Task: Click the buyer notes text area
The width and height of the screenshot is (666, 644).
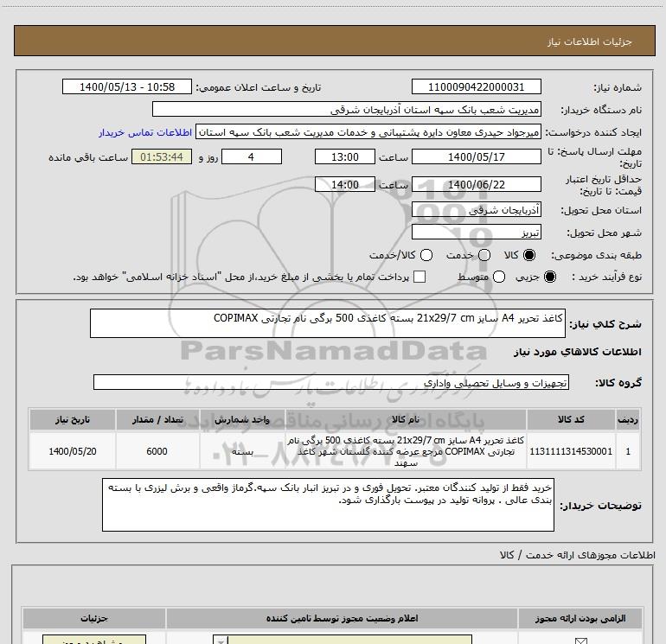Action: tap(328, 505)
